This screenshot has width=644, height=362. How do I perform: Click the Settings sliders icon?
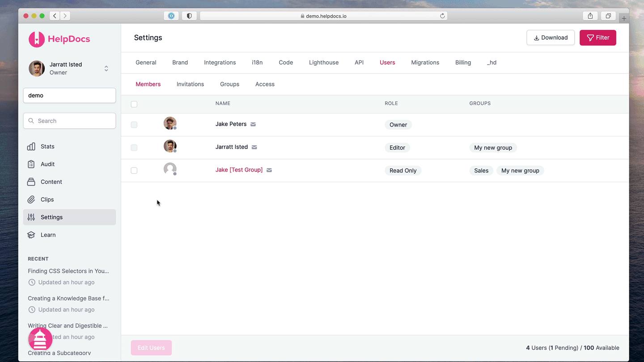point(31,217)
